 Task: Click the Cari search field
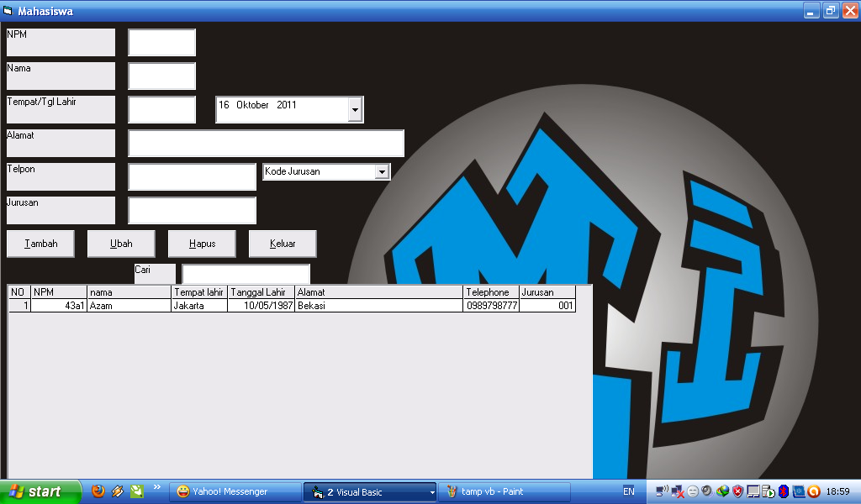[x=246, y=274]
